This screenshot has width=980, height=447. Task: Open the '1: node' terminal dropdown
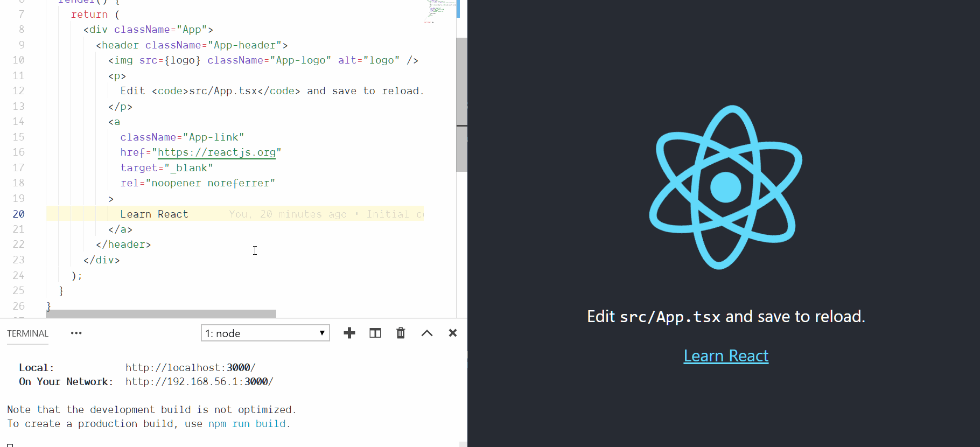pyautogui.click(x=265, y=333)
